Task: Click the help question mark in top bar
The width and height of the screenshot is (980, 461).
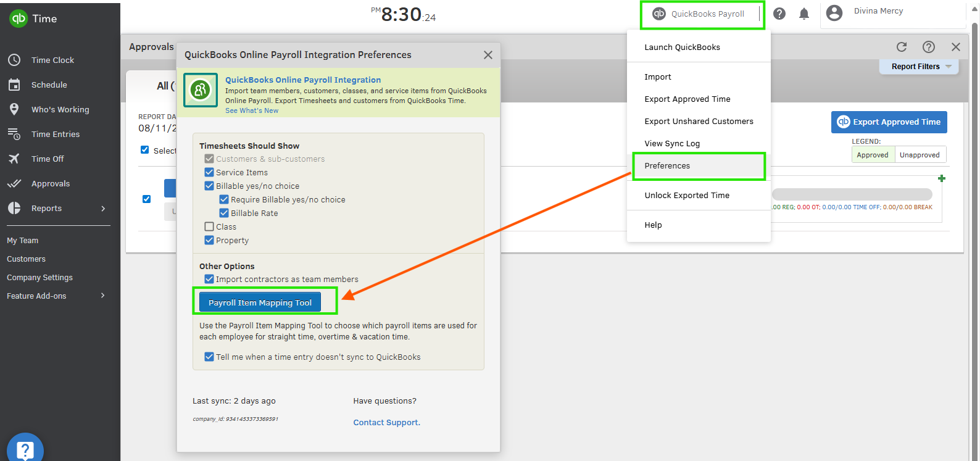Action: tap(779, 14)
